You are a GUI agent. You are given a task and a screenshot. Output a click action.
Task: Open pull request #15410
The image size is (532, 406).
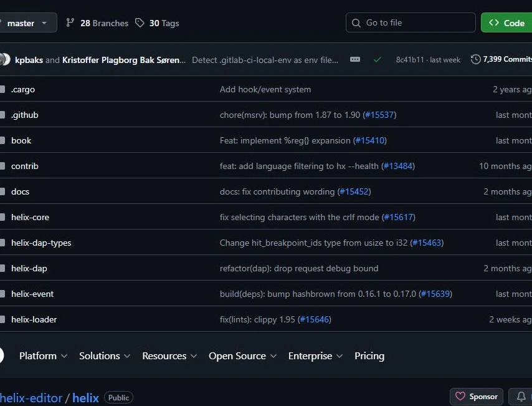click(x=370, y=140)
